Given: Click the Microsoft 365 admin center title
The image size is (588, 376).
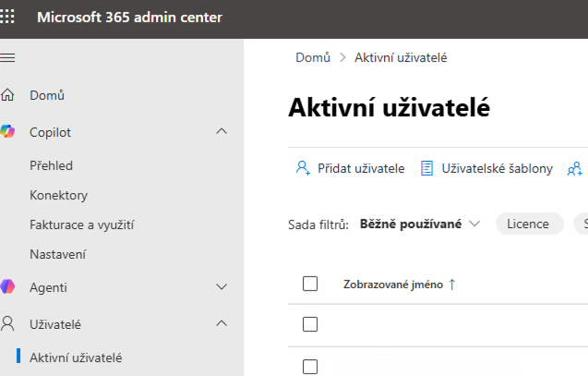Looking at the screenshot, I should (x=130, y=18).
